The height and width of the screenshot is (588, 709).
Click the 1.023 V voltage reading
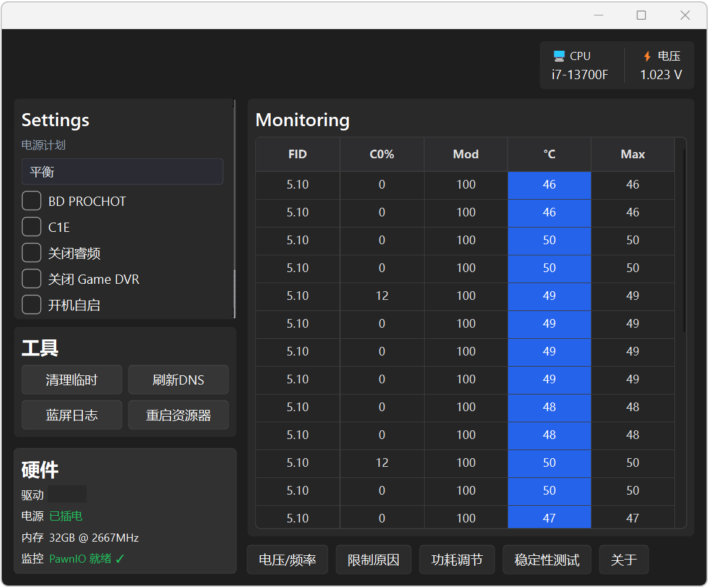pyautogui.click(x=661, y=75)
